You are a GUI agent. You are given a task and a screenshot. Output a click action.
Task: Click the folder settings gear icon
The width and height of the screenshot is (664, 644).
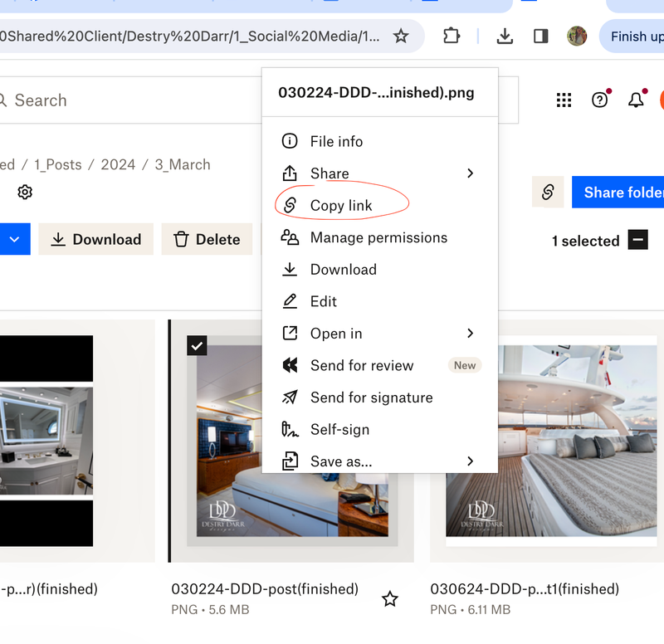tap(25, 193)
